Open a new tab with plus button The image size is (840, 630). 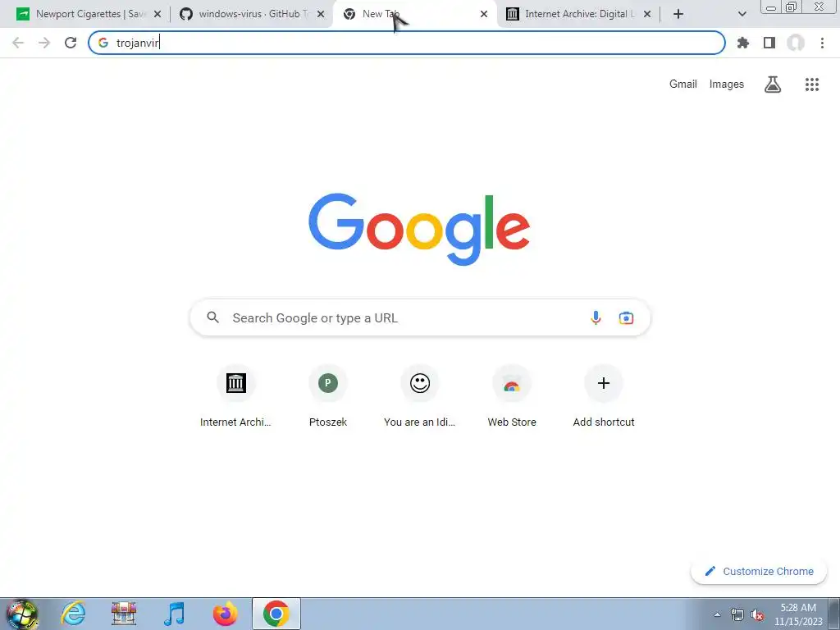678,14
